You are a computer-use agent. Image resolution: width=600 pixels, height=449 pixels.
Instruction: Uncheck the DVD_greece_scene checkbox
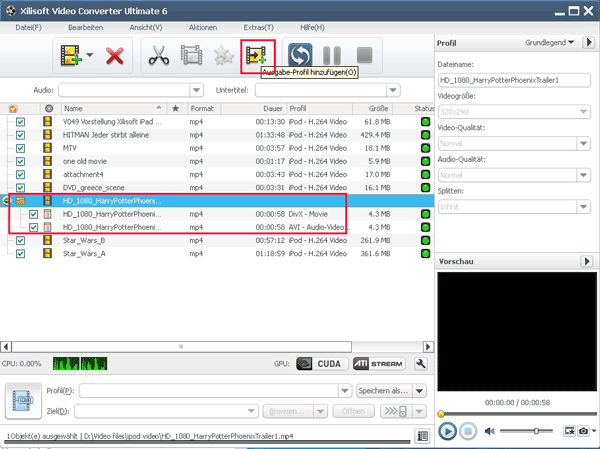[x=20, y=188]
